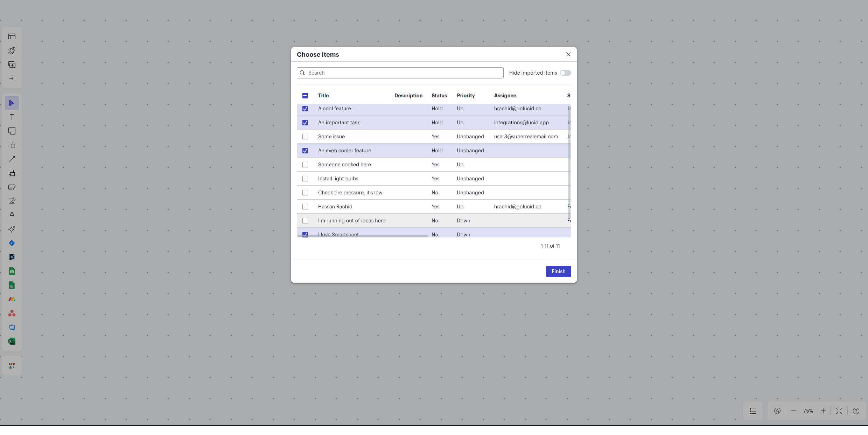Click the Monday.com integration icon
Screen dimensions: 868x435
click(12, 299)
